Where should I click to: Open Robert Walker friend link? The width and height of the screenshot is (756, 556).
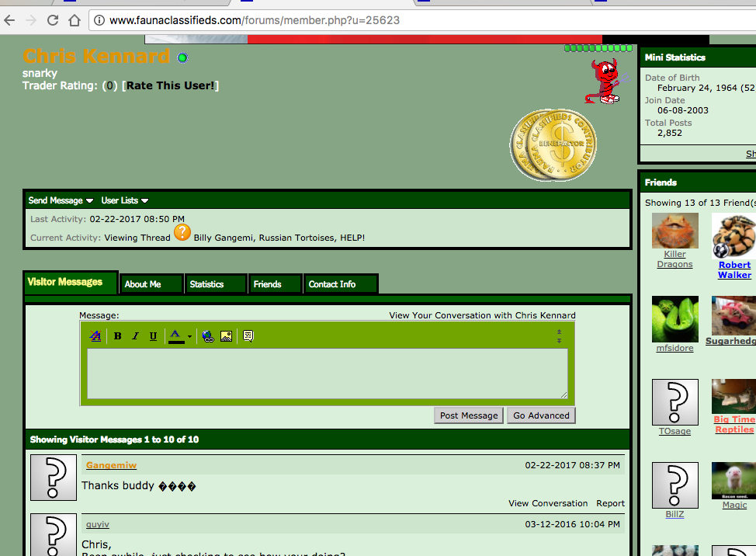(x=734, y=270)
